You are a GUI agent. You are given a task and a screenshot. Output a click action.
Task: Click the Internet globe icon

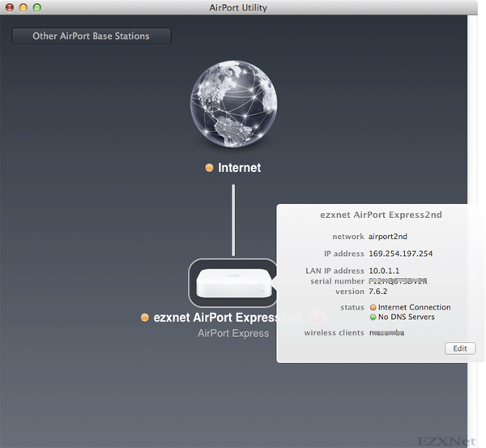[x=234, y=104]
